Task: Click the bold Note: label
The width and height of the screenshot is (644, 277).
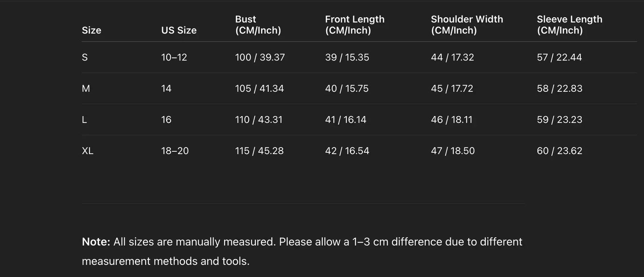Action: coord(96,242)
